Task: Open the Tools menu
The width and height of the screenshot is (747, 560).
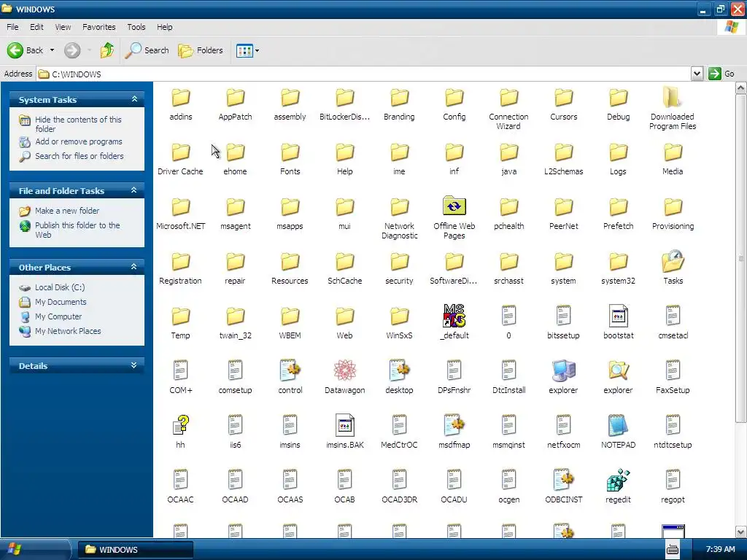Action: (x=136, y=27)
